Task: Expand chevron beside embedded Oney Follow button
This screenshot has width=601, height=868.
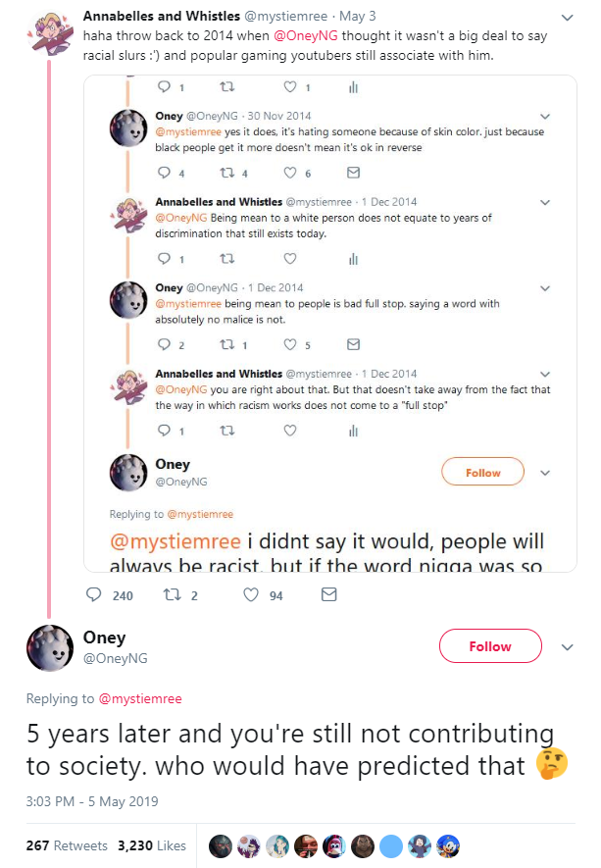Action: click(x=544, y=473)
